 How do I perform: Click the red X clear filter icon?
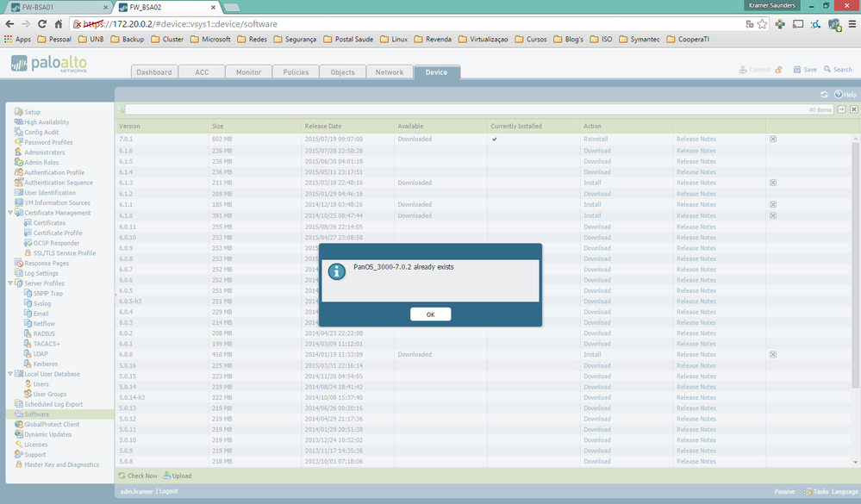853,109
